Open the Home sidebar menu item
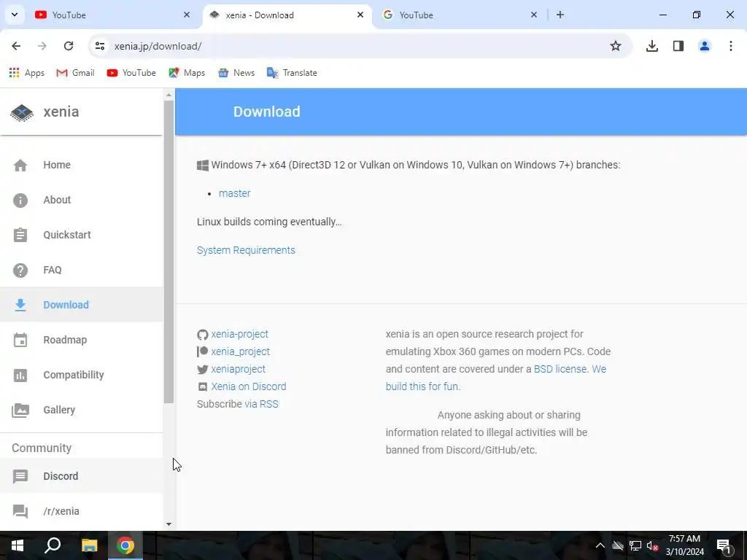 82,166
